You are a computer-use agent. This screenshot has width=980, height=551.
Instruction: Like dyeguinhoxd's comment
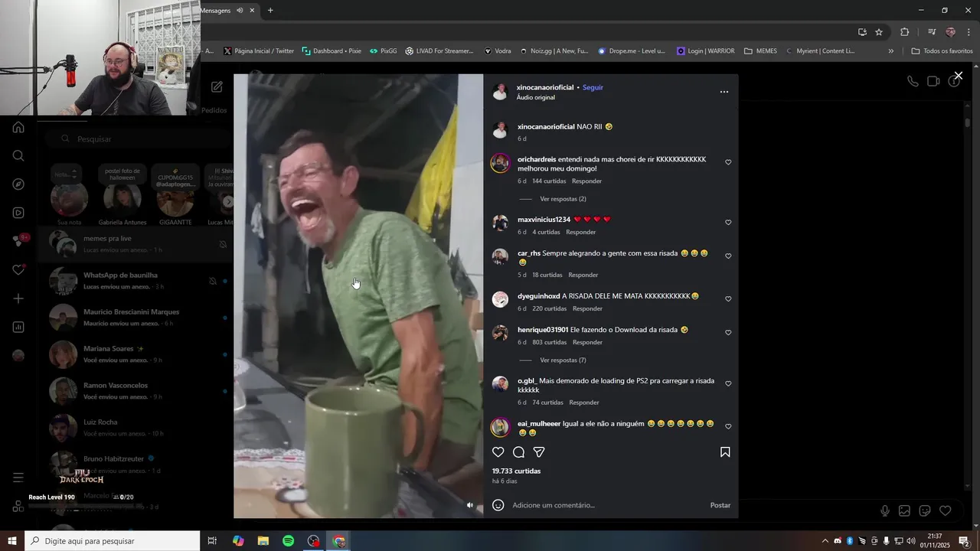point(728,299)
